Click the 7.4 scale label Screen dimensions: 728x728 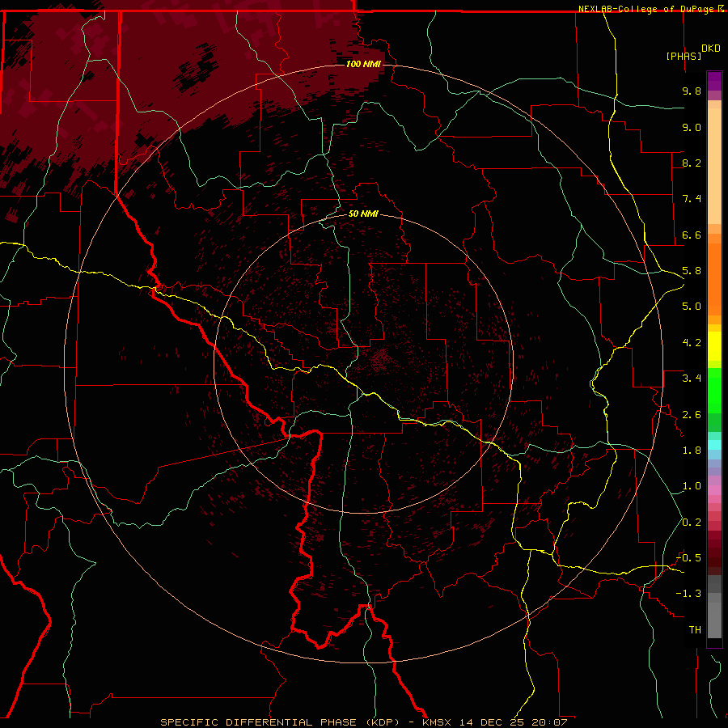coord(692,199)
